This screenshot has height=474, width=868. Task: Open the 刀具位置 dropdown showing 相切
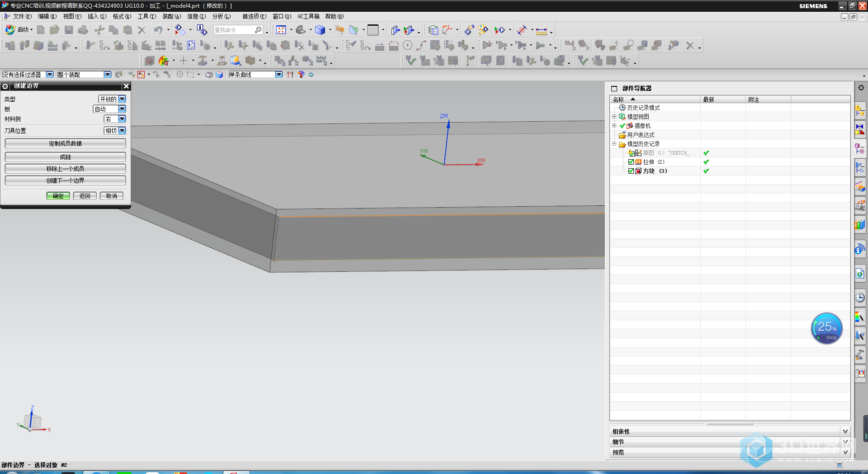click(x=115, y=131)
